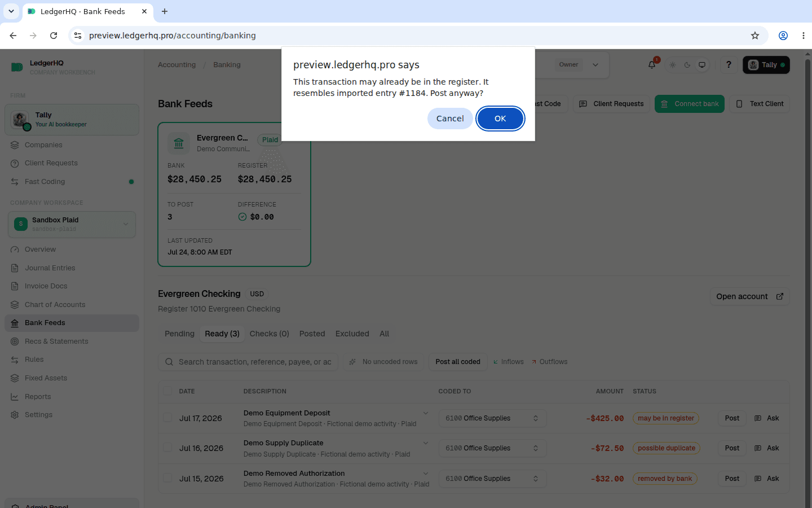Check the Jul 16, 2026 row checkbox
The image size is (812, 508).
point(167,448)
